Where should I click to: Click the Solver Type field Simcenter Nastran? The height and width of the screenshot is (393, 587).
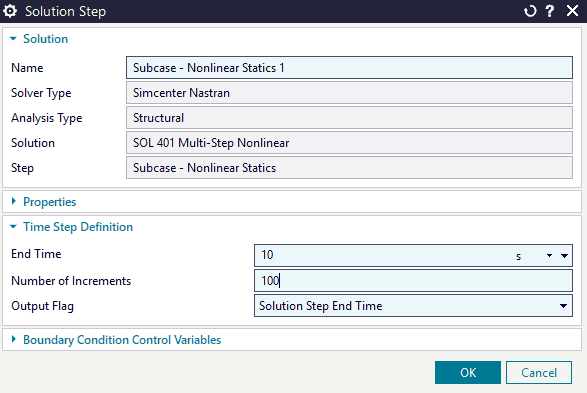[349, 93]
